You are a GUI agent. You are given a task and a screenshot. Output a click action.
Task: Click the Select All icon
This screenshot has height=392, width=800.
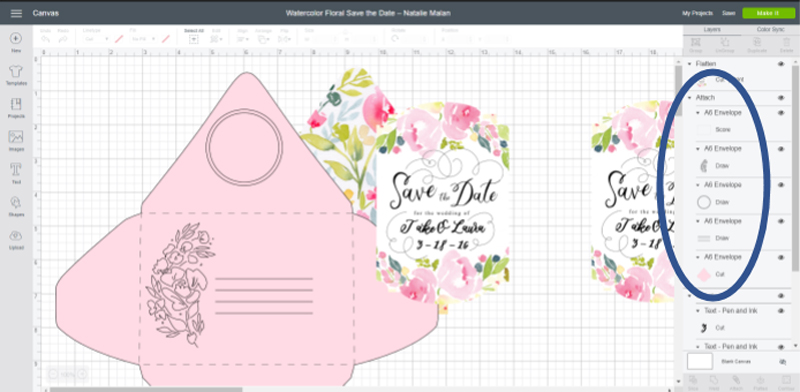193,39
